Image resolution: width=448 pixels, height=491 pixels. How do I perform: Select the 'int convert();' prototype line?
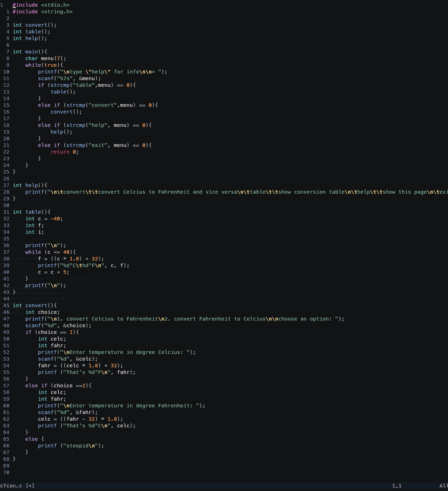tap(35, 25)
